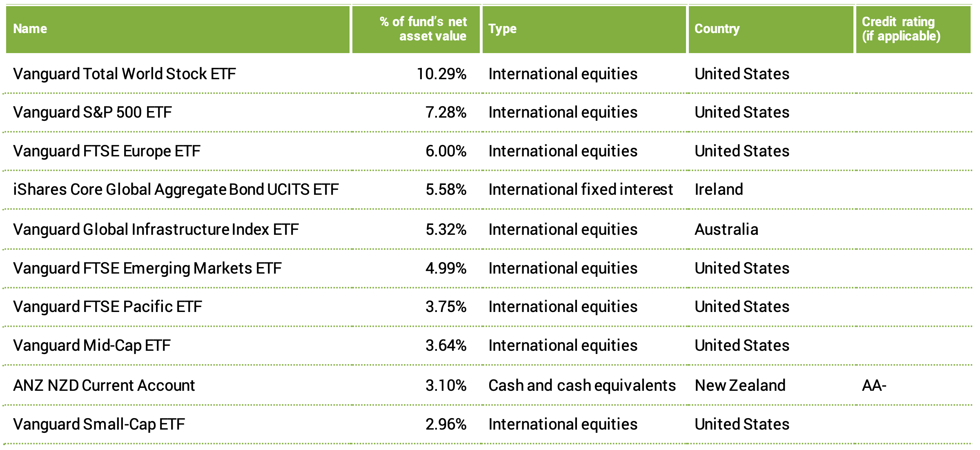This screenshot has width=980, height=450.
Task: Select iShares Core Global Aggregate Bond UCITS ETF
Action: pyautogui.click(x=176, y=189)
